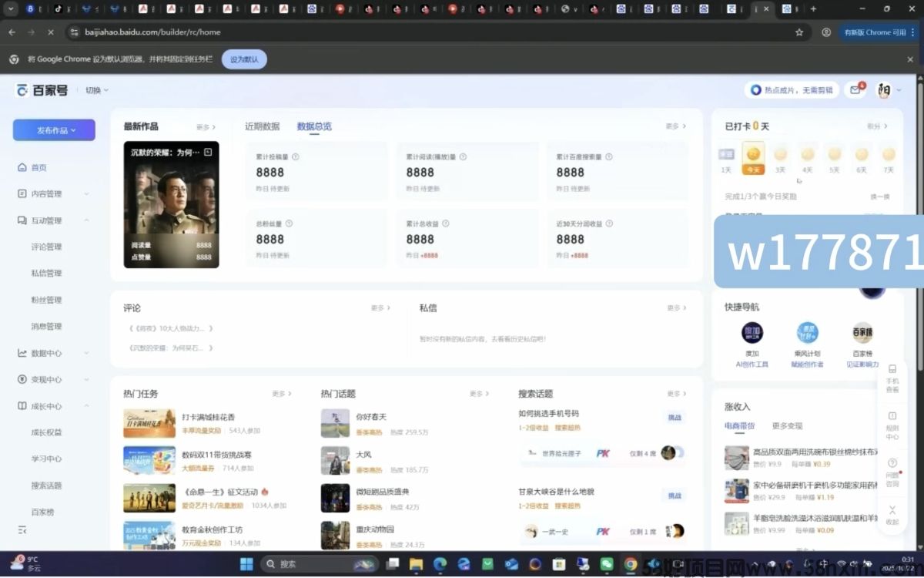924x578 pixels.
Task: Click the user avatar in header
Action: pos(884,90)
